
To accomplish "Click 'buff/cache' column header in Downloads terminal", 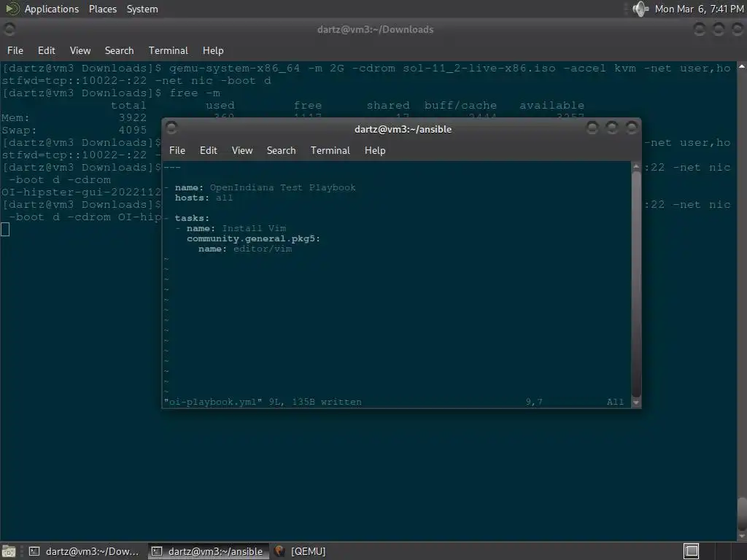I will pos(461,105).
